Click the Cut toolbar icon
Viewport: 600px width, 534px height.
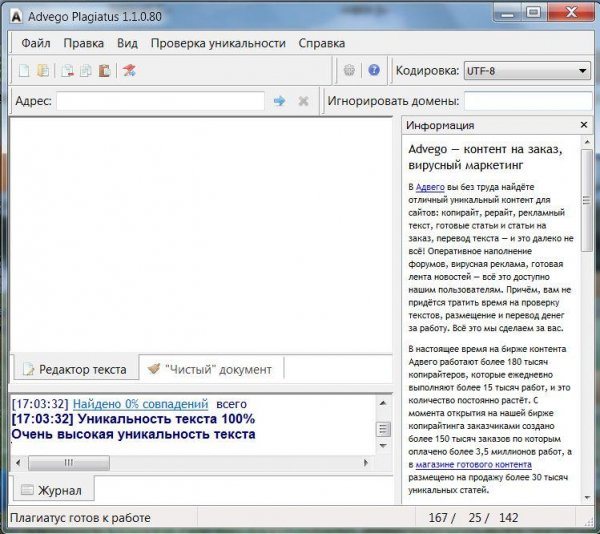coord(67,71)
